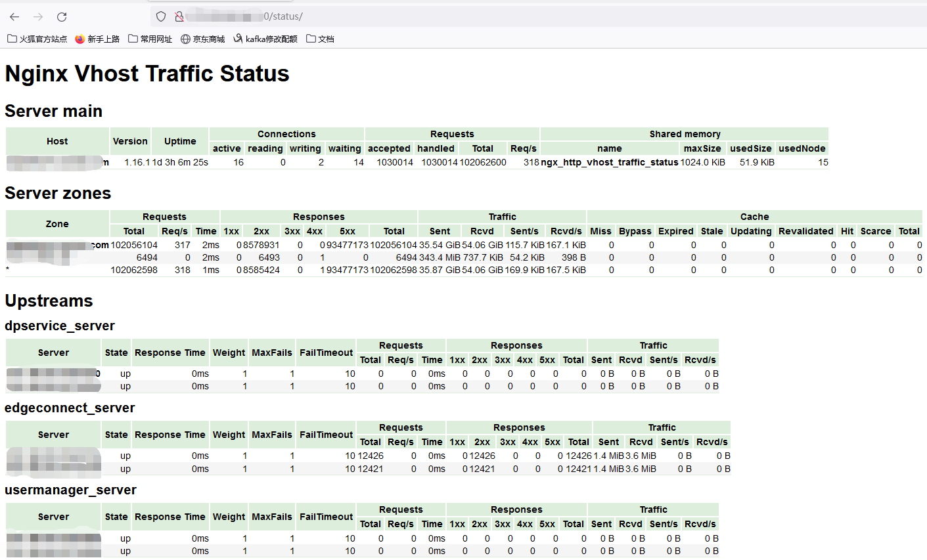The width and height of the screenshot is (927, 560).
Task: Click the edgeconnect_server upstream heading
Action: (70, 408)
